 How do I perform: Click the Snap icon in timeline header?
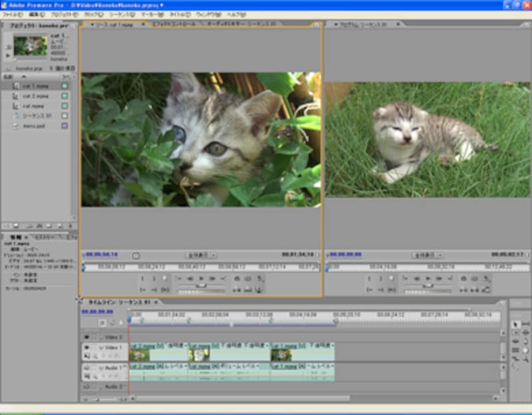tap(102, 322)
